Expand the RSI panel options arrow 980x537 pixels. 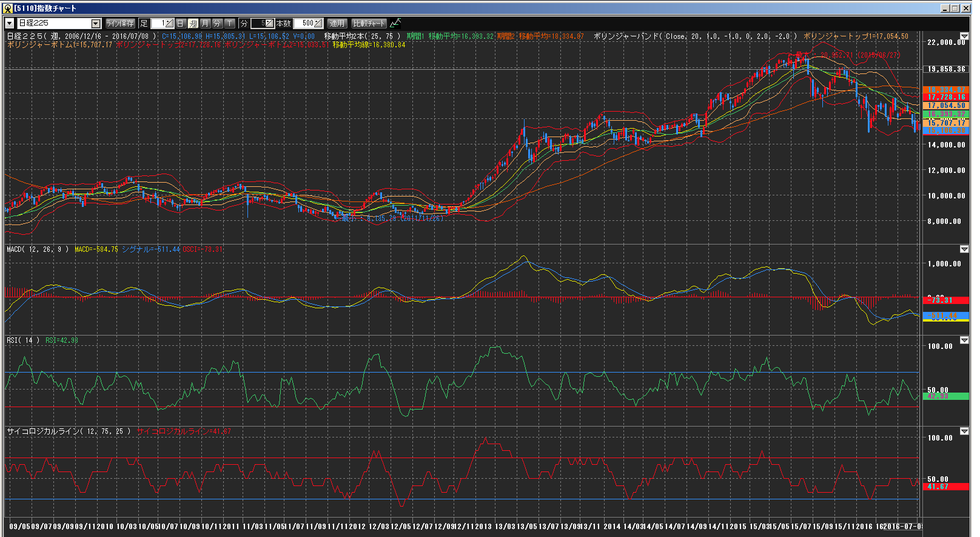tap(964, 340)
